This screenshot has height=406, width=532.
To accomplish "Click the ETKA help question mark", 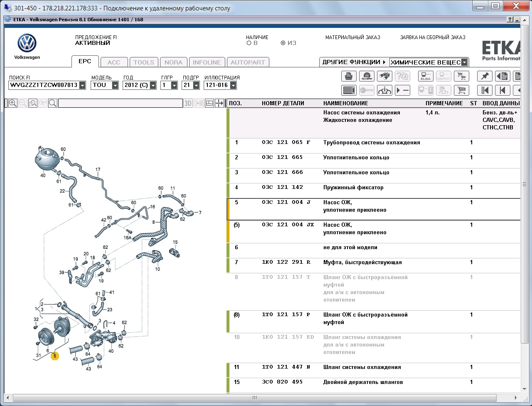I will (x=510, y=20).
